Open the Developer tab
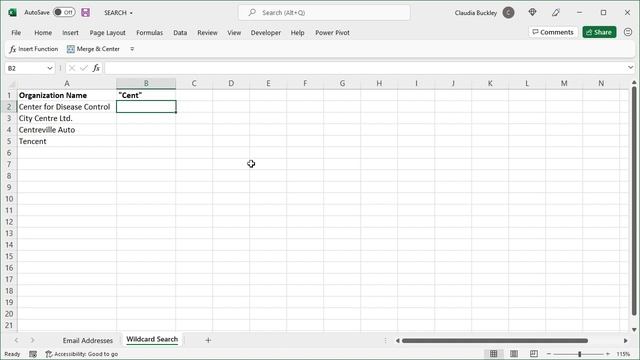640x360 pixels. pos(266,33)
